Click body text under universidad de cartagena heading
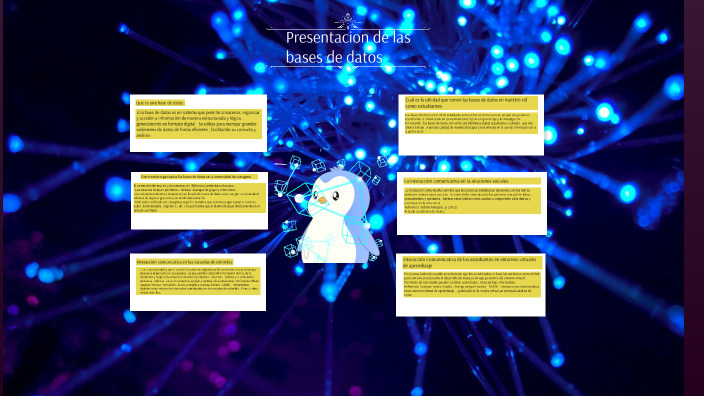Viewport: 704px width, 396px height. 199,198
